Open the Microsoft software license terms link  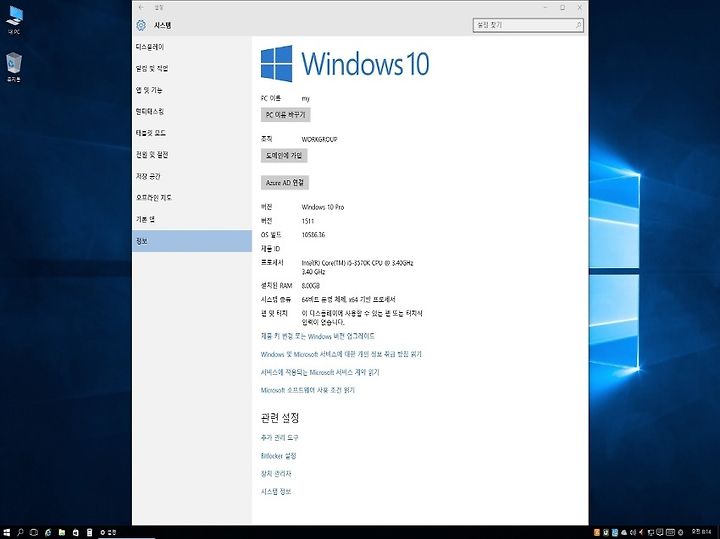(x=308, y=390)
